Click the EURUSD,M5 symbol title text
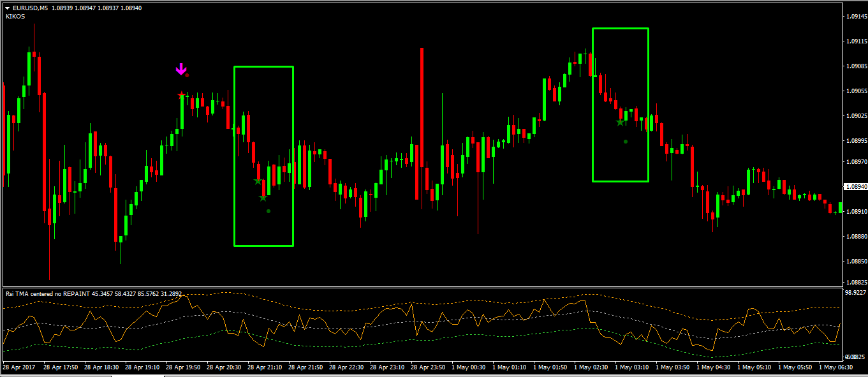The height and width of the screenshot is (377, 868). [x=30, y=8]
